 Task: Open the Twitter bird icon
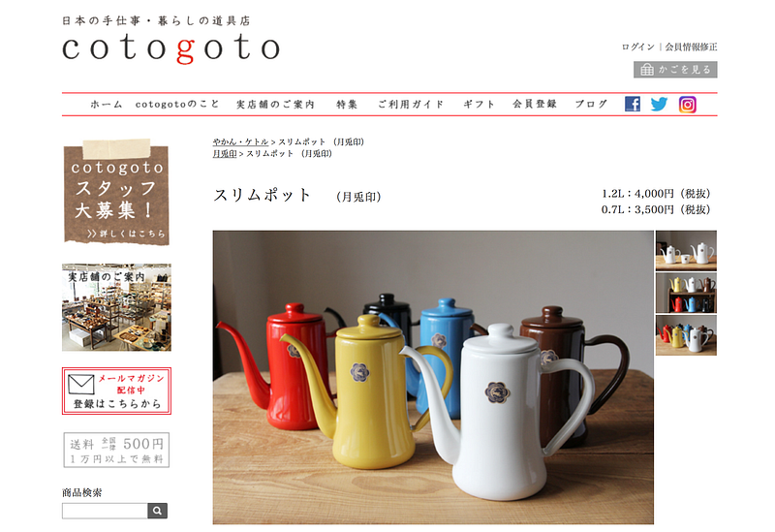coord(659,104)
